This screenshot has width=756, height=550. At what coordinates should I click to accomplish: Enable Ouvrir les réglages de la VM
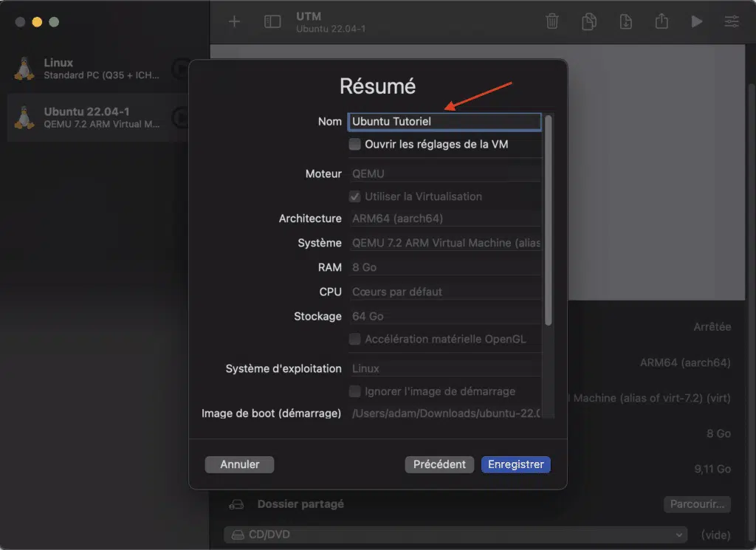click(x=355, y=144)
